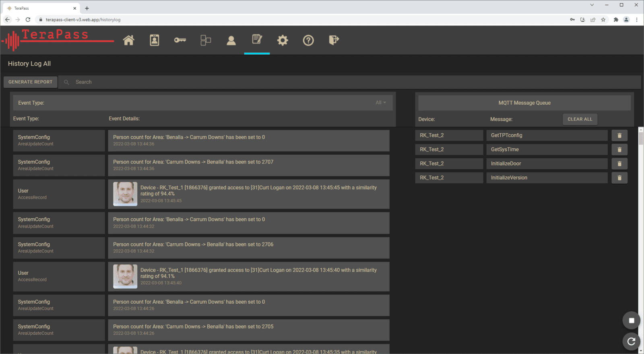644x354 pixels.
Task: Delete the GetTPTconfig queue message
Action: coord(619,136)
